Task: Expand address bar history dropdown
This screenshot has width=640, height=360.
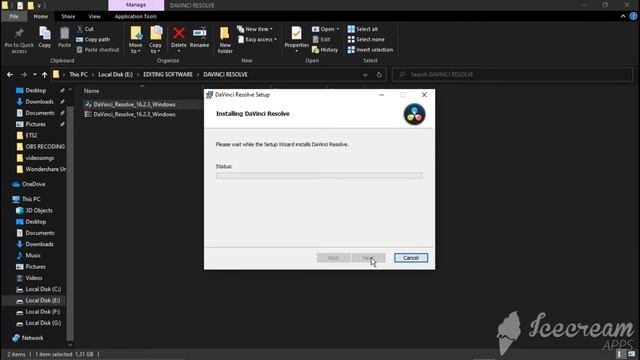Action: [365, 75]
